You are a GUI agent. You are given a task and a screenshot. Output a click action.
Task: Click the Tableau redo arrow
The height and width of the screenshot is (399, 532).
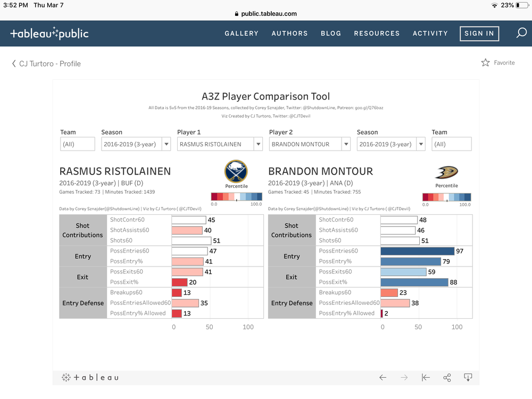click(404, 377)
